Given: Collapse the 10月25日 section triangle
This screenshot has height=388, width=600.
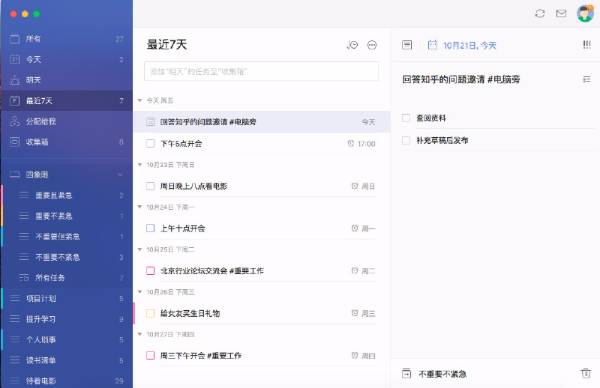Looking at the screenshot, I should (x=140, y=249).
